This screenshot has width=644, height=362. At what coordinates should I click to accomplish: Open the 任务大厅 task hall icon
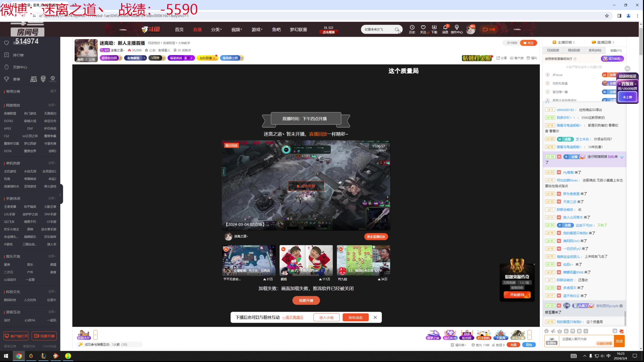(84, 335)
